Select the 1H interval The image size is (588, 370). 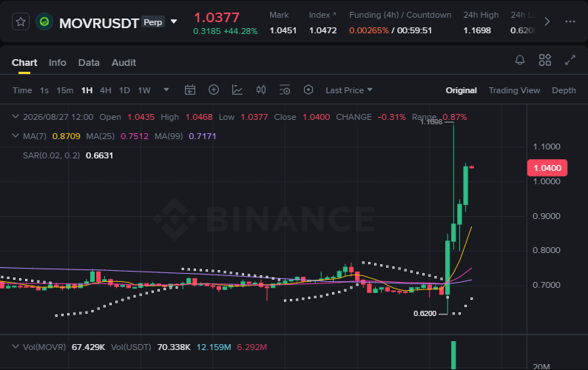point(87,90)
